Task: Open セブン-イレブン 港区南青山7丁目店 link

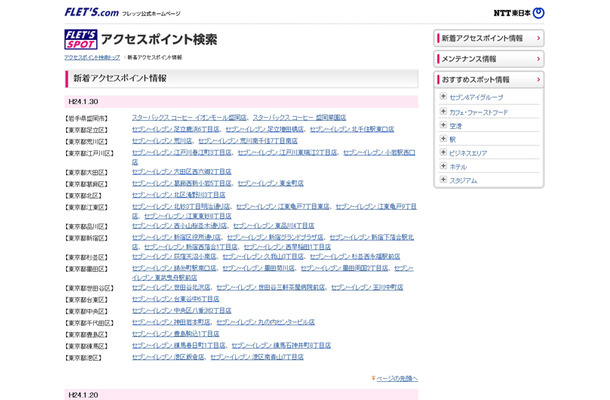Action: [x=257, y=358]
